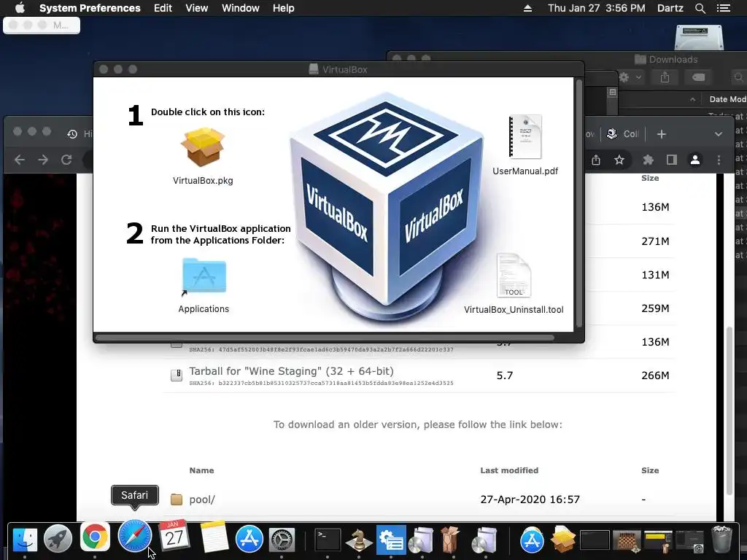Open the pool/ folder link
The image size is (747, 560).
point(202,499)
